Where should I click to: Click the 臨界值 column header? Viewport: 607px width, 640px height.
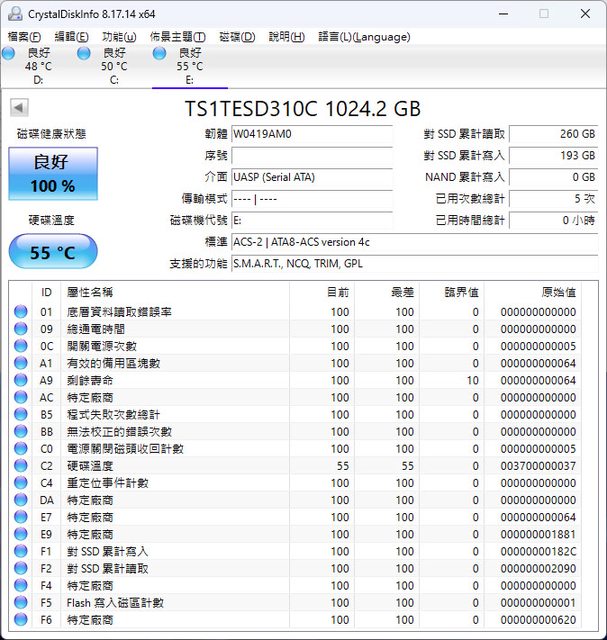point(451,292)
